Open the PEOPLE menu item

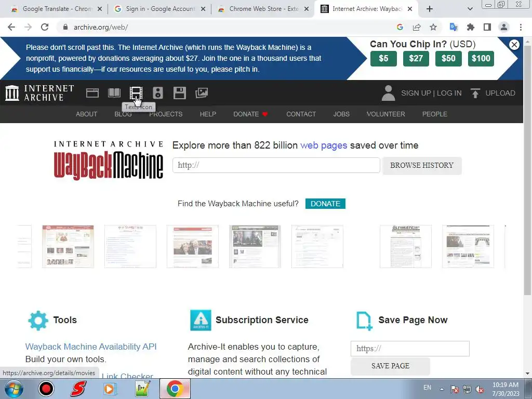[x=435, y=114]
